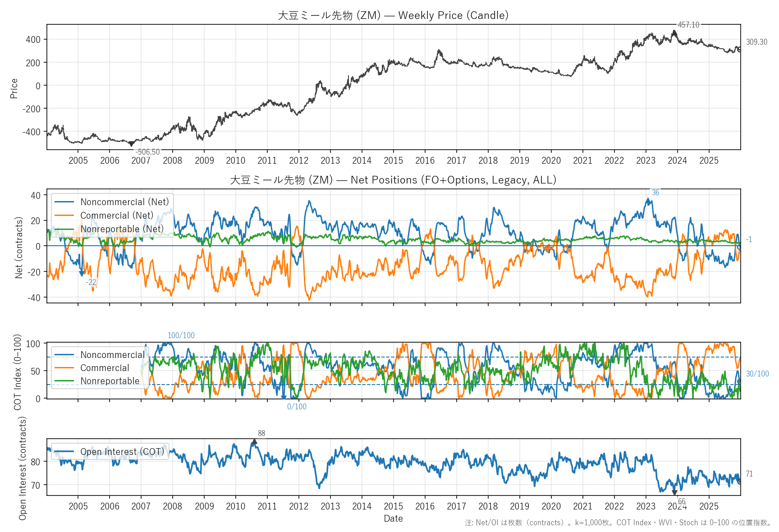Click the price low marker triangle at -506.50
The image size is (779, 532).
131,144
